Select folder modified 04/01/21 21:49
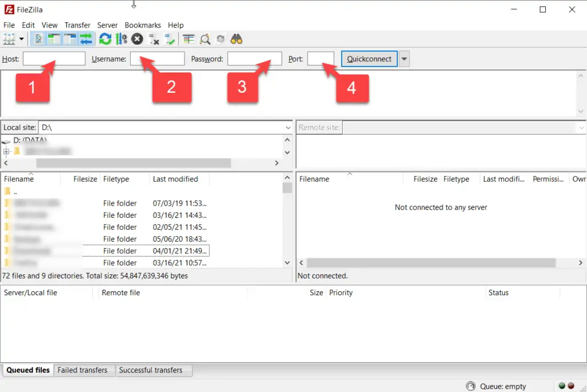This screenshot has width=587, height=392. pos(105,251)
